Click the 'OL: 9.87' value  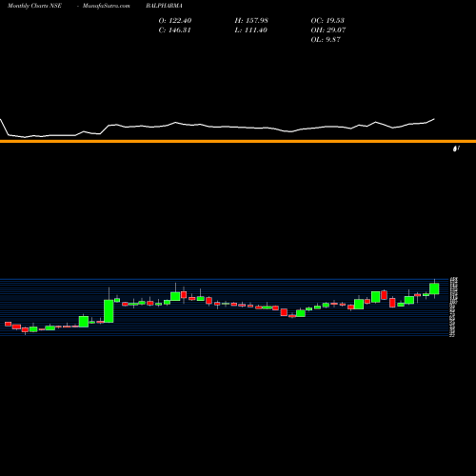326,39
